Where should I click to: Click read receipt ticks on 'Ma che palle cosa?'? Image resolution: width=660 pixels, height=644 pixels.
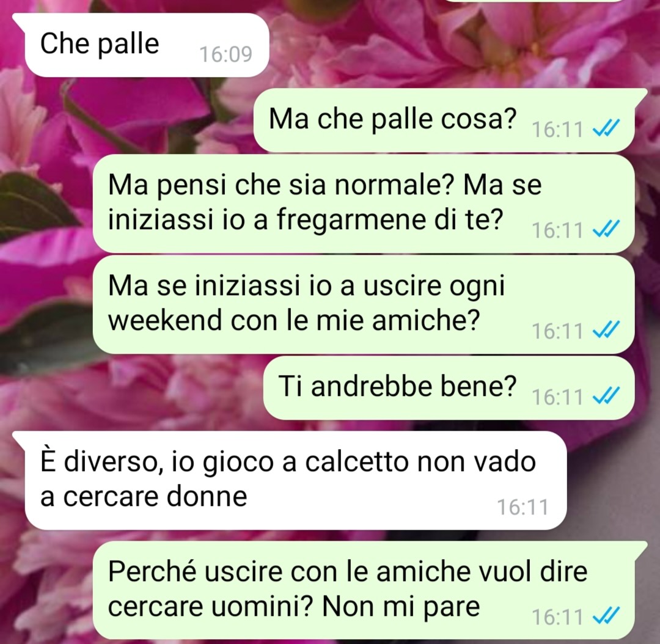pyautogui.click(x=606, y=128)
